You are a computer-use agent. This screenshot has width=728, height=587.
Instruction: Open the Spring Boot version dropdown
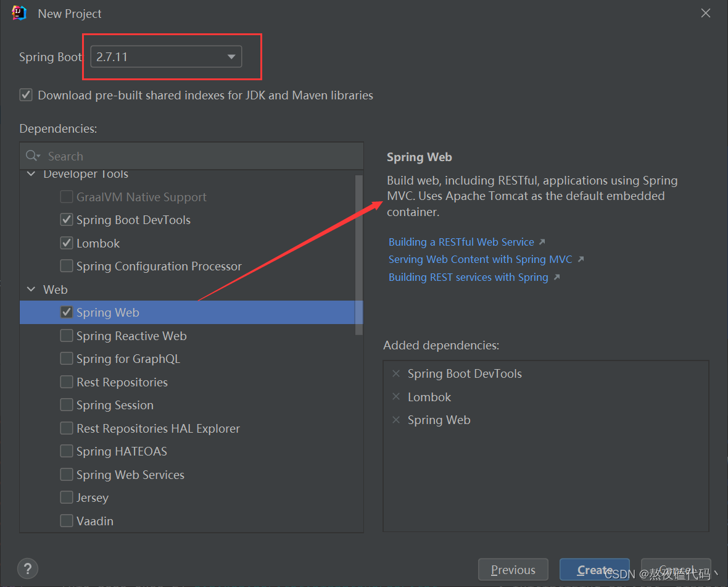tap(166, 57)
